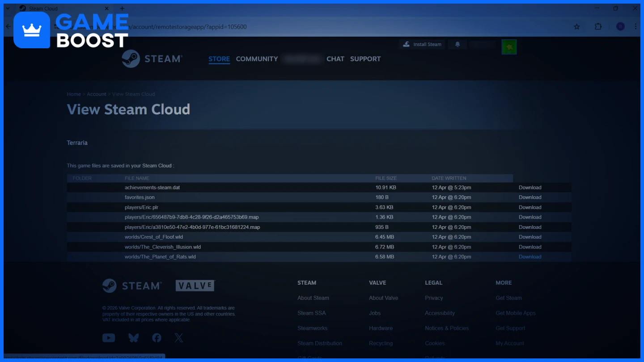
Task: Open the tab search chevron in the browser
Action: (x=7, y=8)
